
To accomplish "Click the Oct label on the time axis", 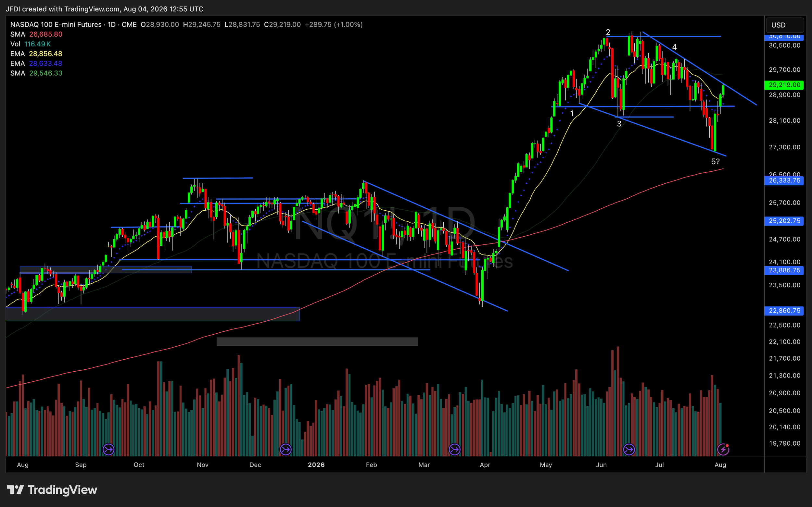I will click(139, 465).
